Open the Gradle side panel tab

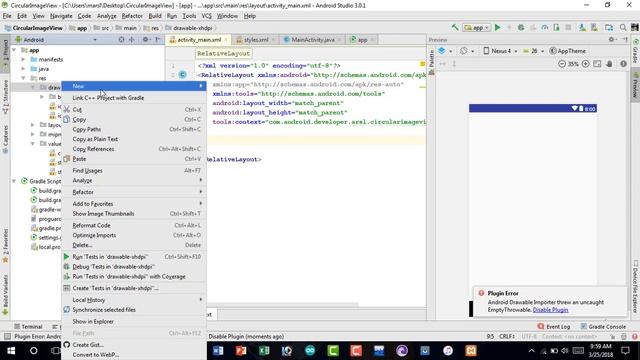tap(636, 51)
